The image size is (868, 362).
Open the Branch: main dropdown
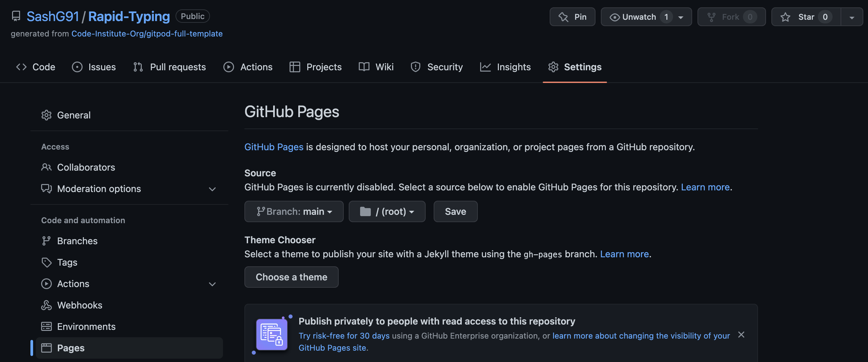294,211
